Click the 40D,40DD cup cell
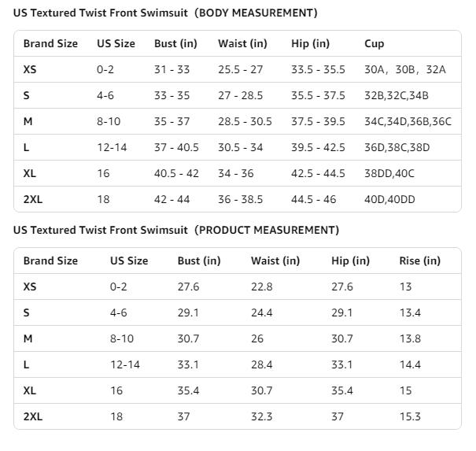476x451 pixels. [x=389, y=199]
